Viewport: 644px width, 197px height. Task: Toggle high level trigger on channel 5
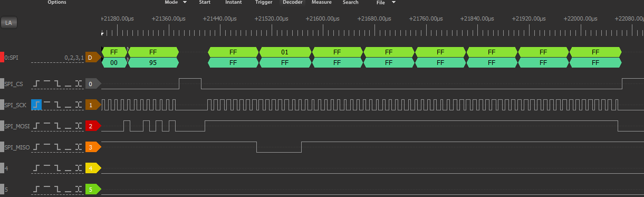point(46,190)
